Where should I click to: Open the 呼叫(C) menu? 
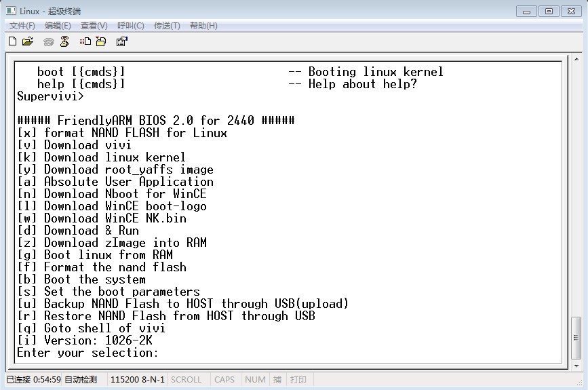point(130,26)
